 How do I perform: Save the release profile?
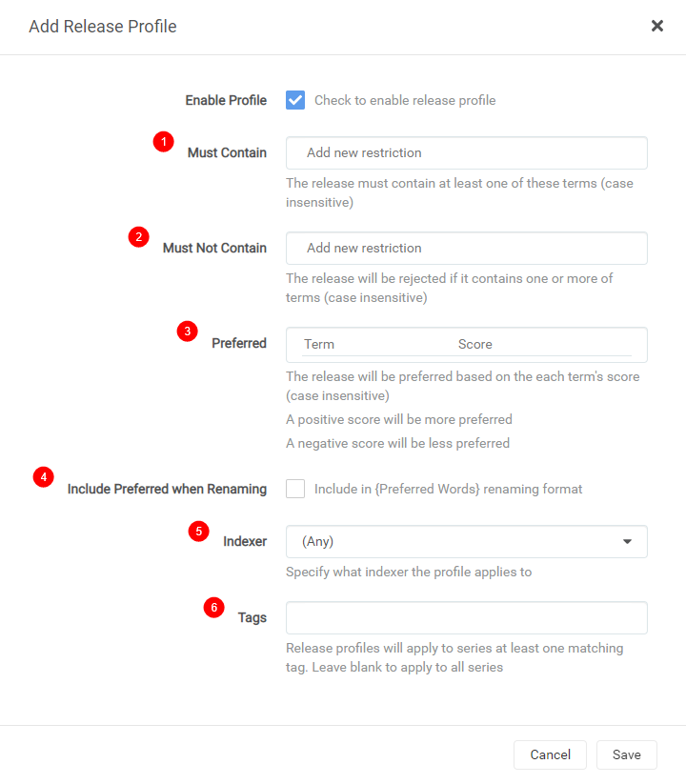(627, 754)
